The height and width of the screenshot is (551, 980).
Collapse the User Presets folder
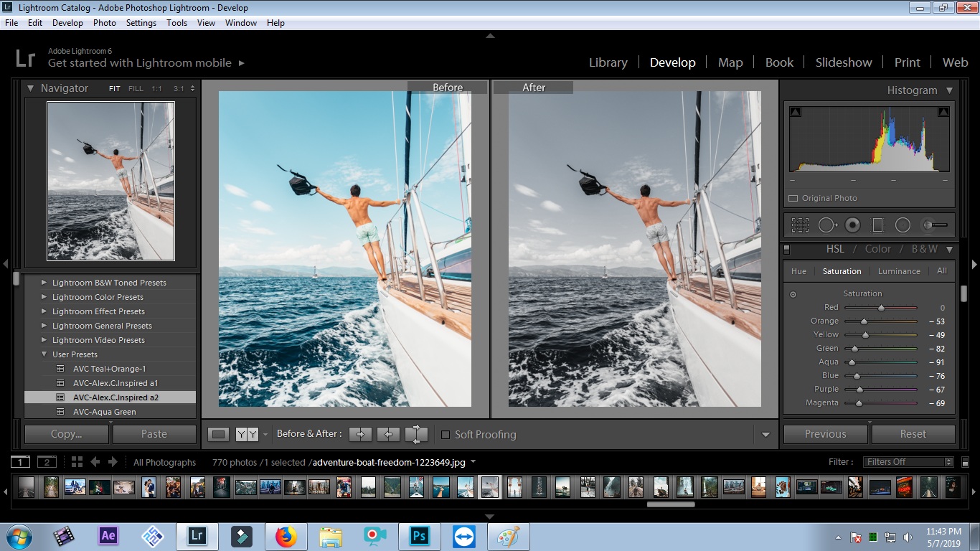(x=44, y=354)
